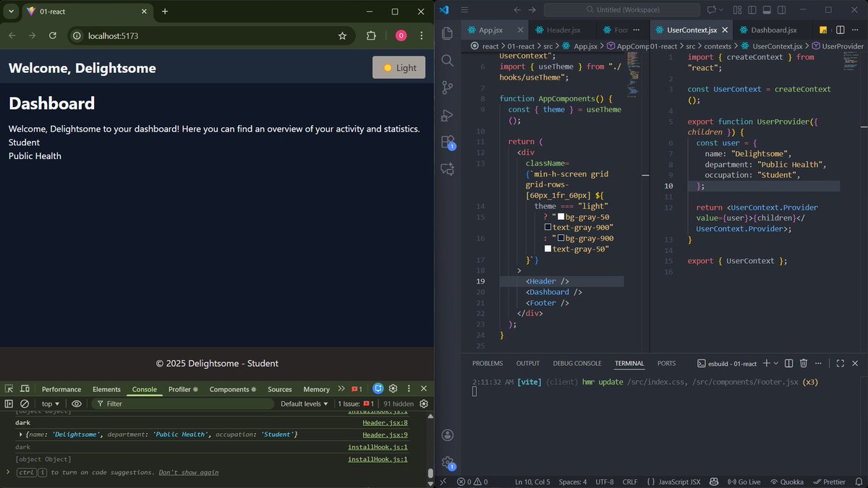
Task: Clear the console with the clear icon
Action: coord(25,403)
